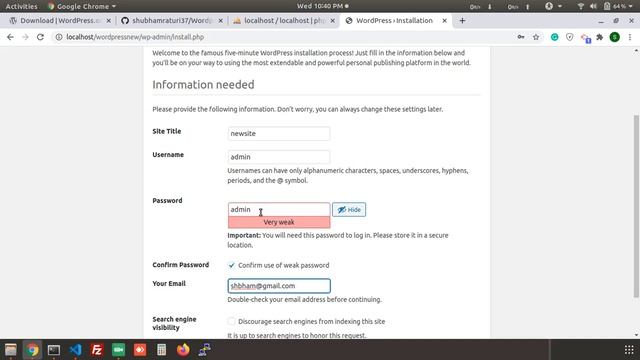Screen dimensions: 640x360
Task: Click the Search engine visibility label
Action: [174, 323]
